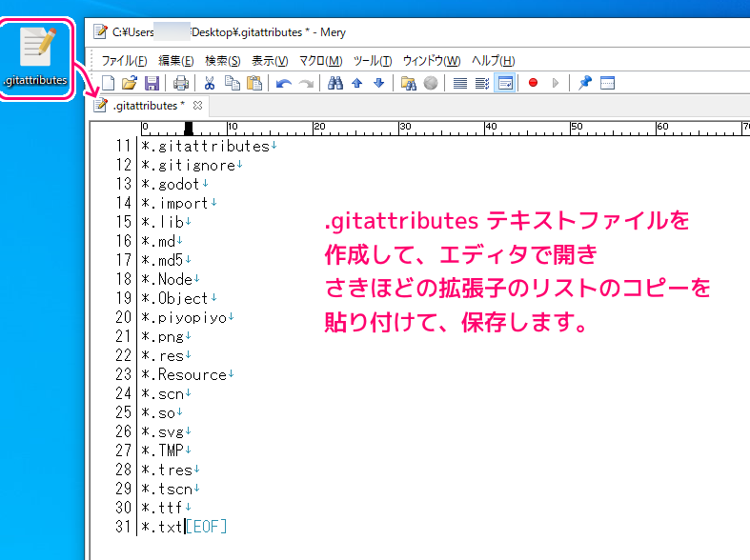Viewport: 750px width, 560px height.
Task: Open Find in Files folder-search icon
Action: coord(408,83)
